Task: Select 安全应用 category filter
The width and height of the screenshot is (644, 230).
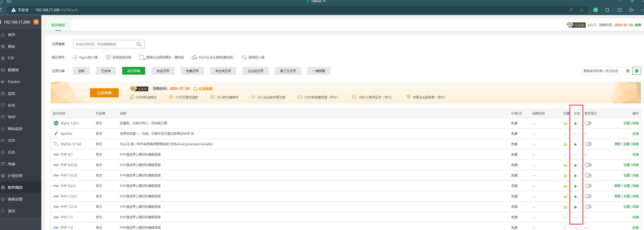Action: pos(163,71)
